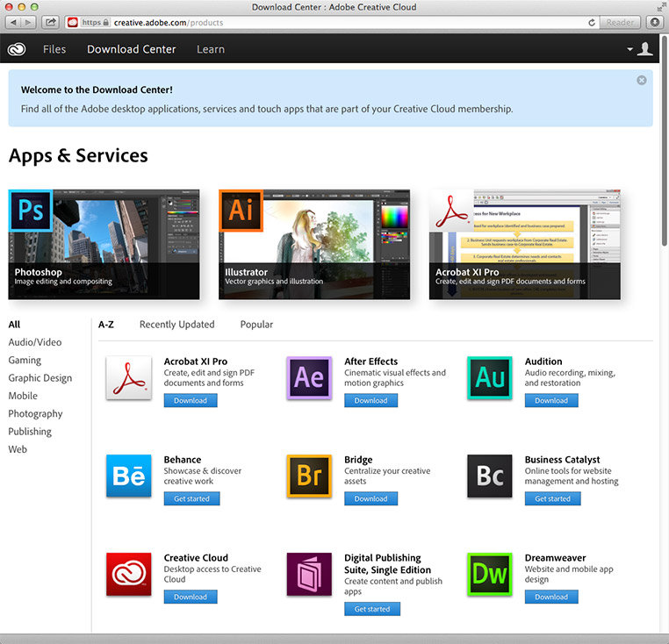Filter by Graphic Design category

[40, 378]
